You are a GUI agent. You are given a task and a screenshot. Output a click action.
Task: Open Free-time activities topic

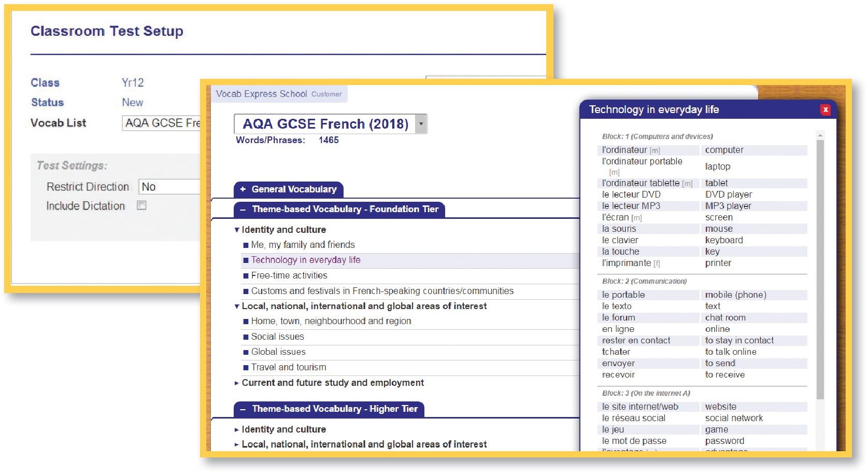tap(289, 275)
